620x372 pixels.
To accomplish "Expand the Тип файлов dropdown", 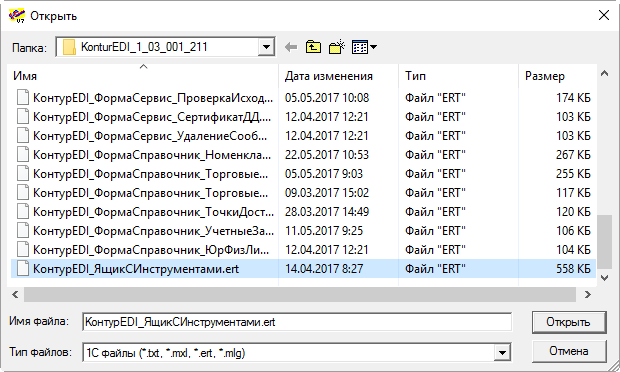I will click(x=502, y=352).
